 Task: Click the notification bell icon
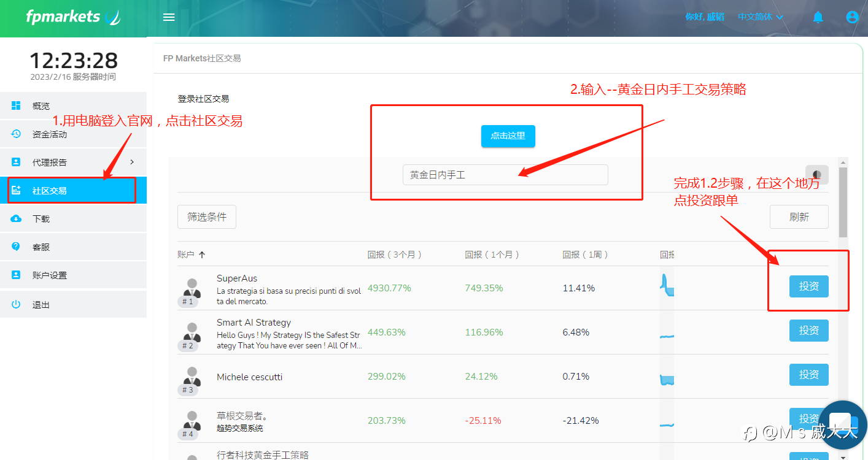(x=818, y=17)
